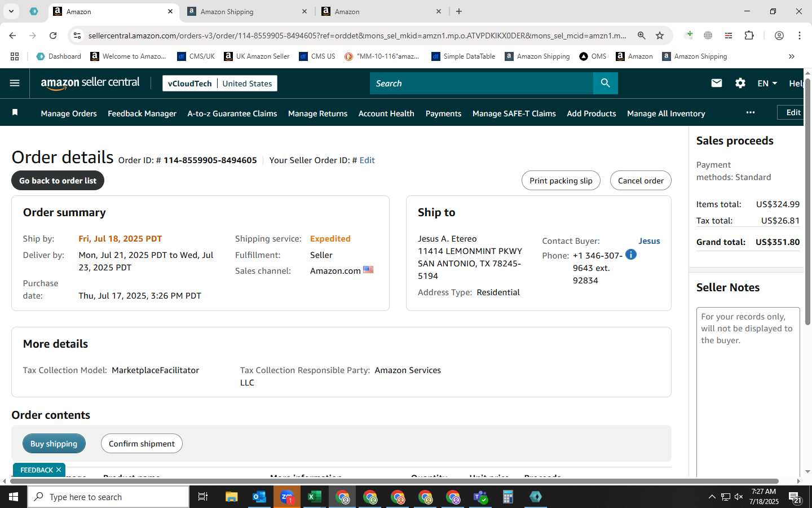Click the amazon seller central logo
Viewport: 812px width, 508px height.
(x=90, y=83)
